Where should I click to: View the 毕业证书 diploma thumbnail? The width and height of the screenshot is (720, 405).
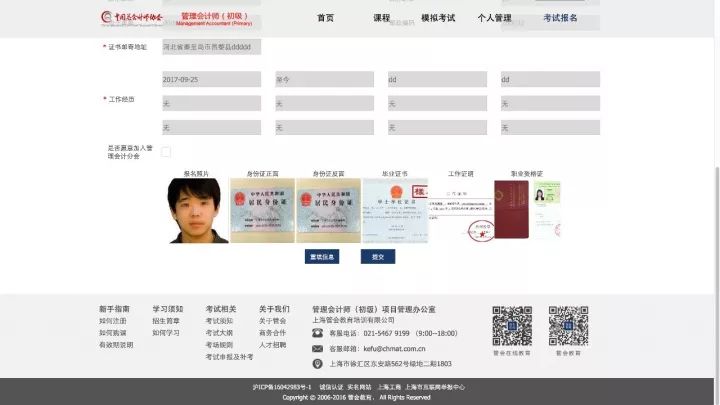(x=395, y=211)
